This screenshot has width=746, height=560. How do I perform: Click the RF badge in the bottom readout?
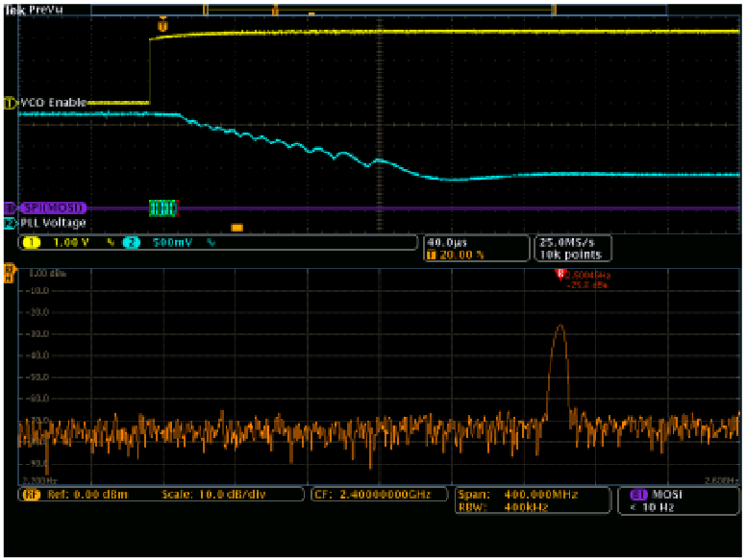pos(31,495)
